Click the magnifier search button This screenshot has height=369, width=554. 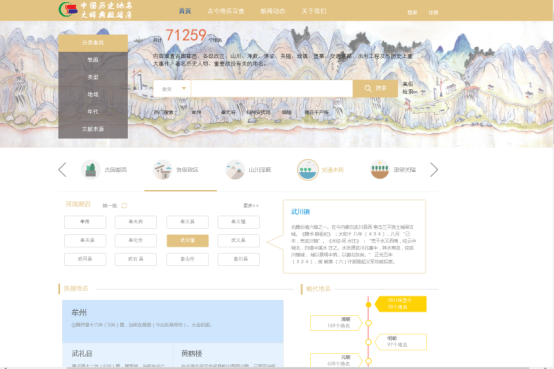(375, 88)
